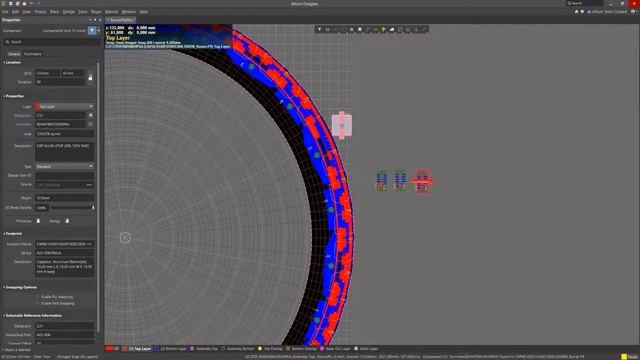Pin the Properties panel
Image resolution: width=640 pixels, height=360 pixels.
[95, 20]
